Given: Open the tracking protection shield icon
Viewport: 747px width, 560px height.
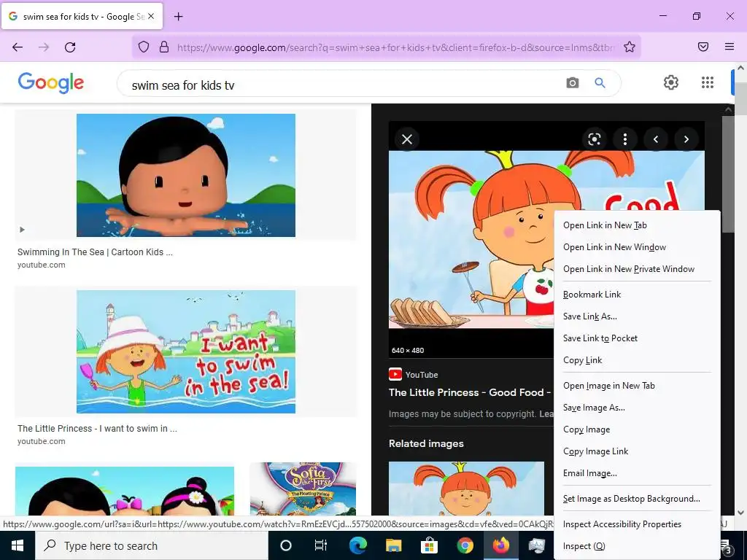Looking at the screenshot, I should coord(144,47).
